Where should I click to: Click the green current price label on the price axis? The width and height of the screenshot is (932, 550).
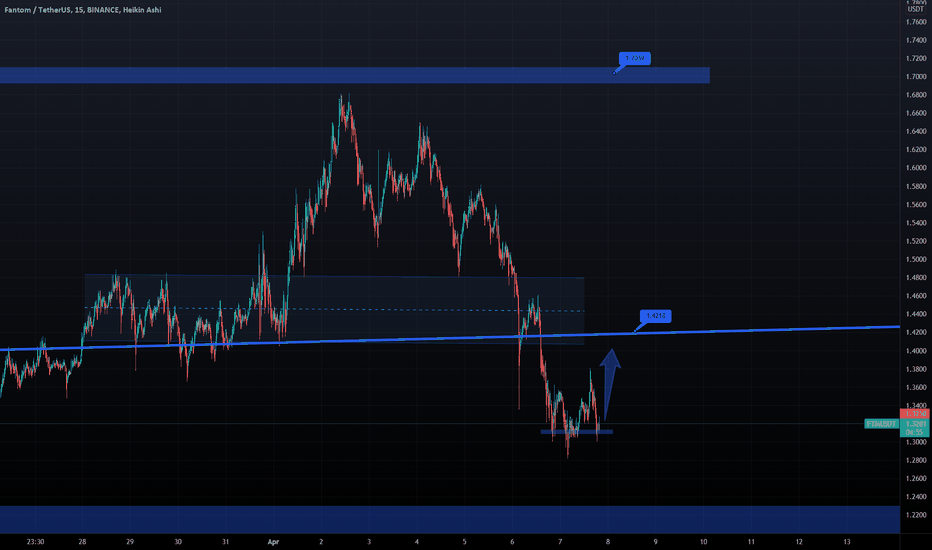pyautogui.click(x=915, y=428)
